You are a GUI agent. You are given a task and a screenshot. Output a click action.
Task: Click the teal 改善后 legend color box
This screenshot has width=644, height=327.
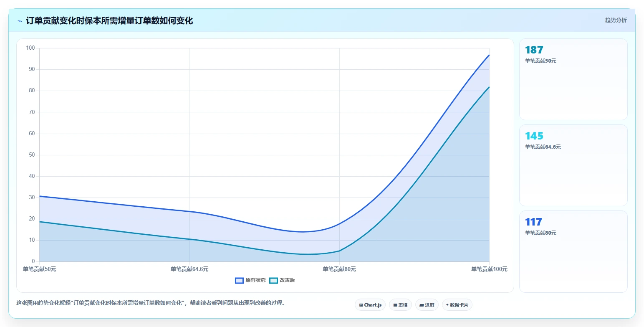[273, 280]
